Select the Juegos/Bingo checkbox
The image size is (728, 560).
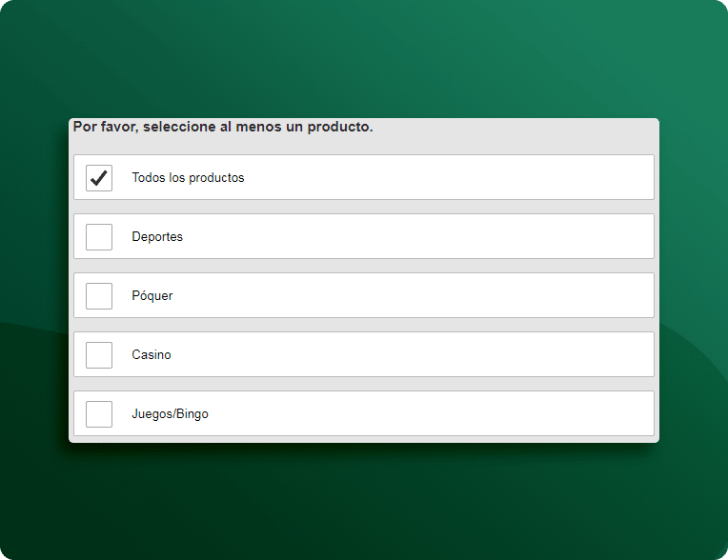pyautogui.click(x=99, y=414)
